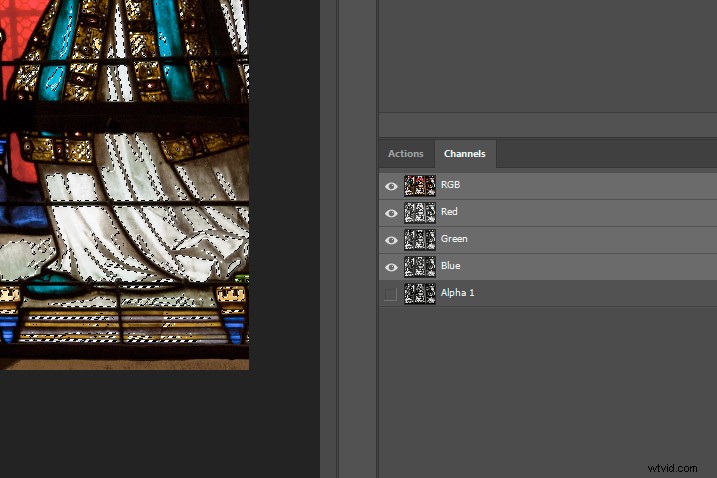
Task: Show the Alpha 1 channel
Action: (x=391, y=294)
